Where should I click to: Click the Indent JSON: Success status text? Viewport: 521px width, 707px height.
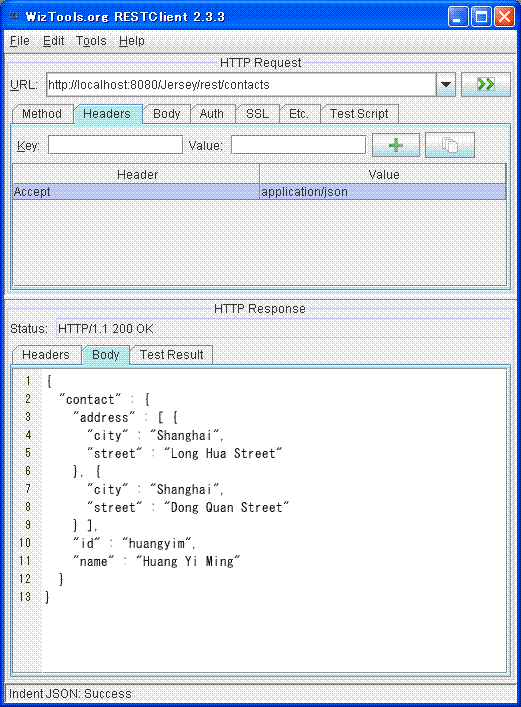pyautogui.click(x=70, y=693)
